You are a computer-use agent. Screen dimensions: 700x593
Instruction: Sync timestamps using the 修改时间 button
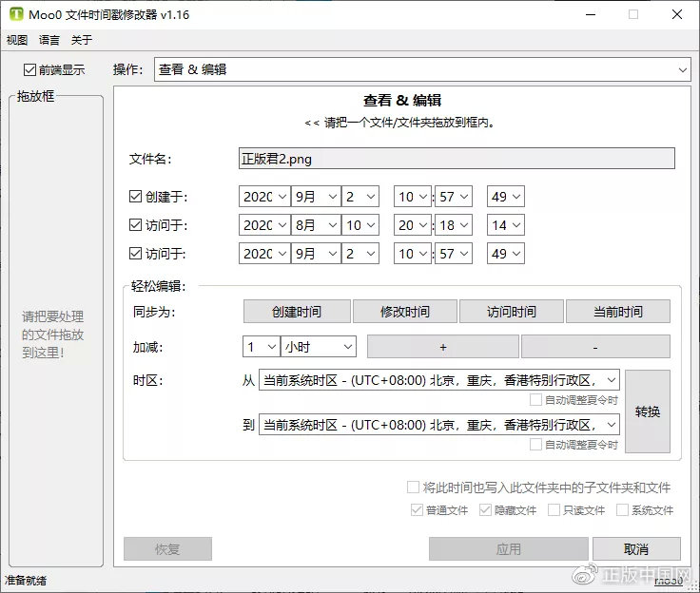(405, 311)
